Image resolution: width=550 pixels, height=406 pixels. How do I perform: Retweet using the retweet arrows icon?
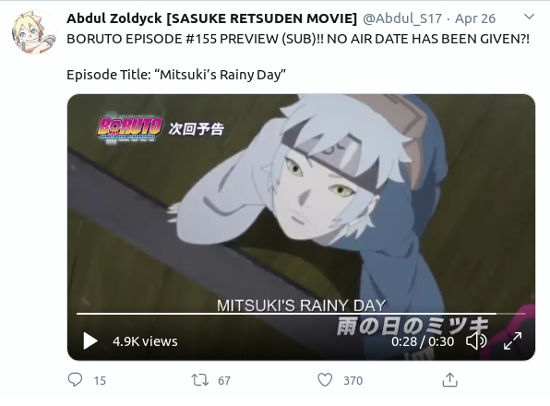click(200, 380)
